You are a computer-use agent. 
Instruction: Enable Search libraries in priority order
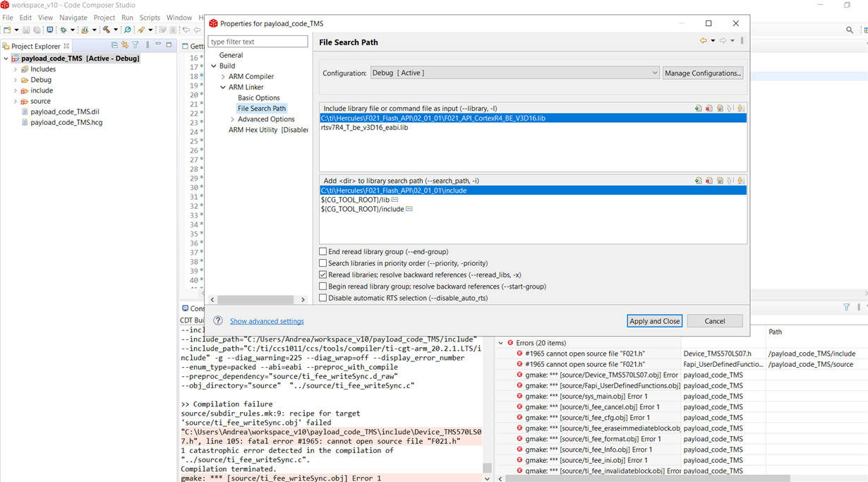pyautogui.click(x=323, y=263)
